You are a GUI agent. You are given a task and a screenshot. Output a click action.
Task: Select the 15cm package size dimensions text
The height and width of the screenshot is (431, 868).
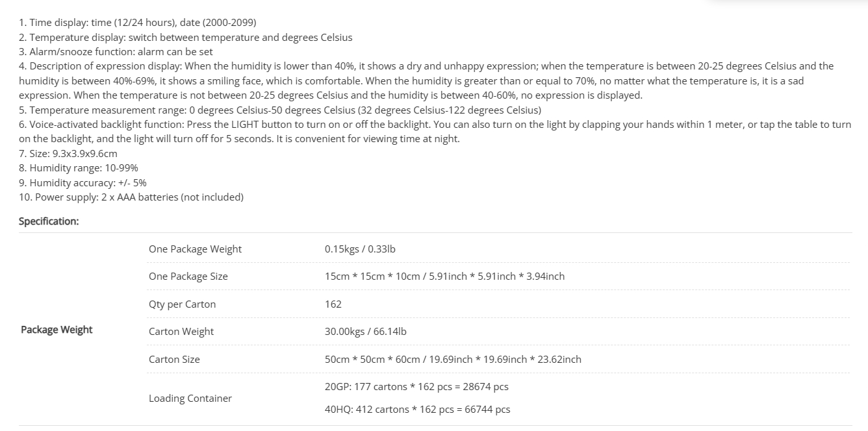click(445, 277)
